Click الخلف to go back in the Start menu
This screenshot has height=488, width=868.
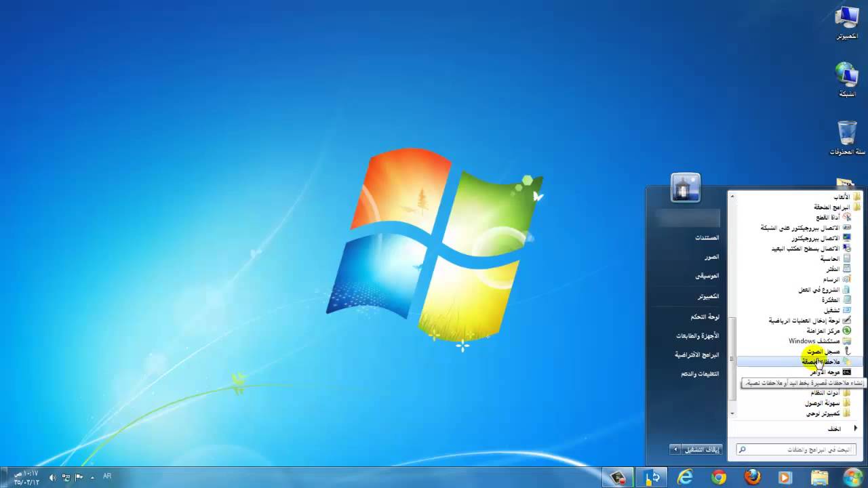click(x=834, y=429)
